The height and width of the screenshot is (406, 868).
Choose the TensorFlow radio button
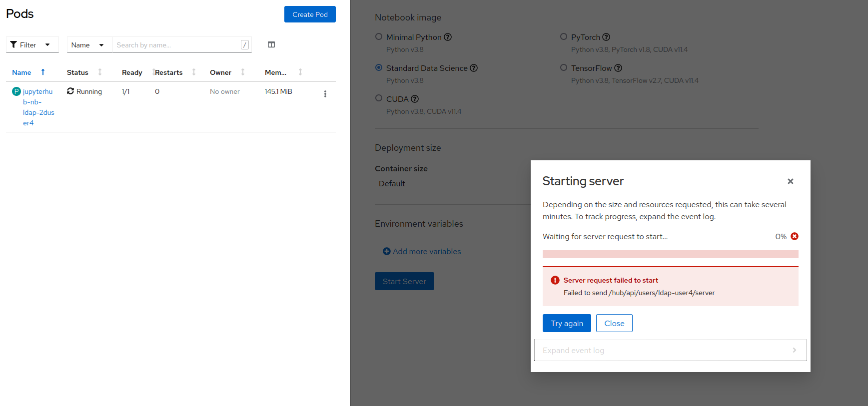coord(564,67)
